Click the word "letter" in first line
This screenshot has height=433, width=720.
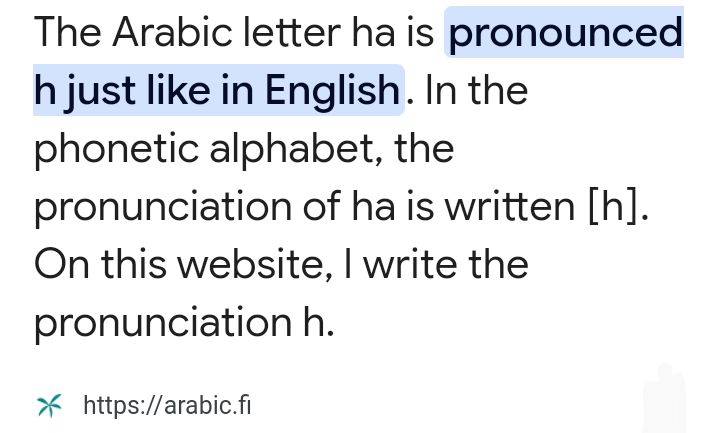[x=292, y=32]
